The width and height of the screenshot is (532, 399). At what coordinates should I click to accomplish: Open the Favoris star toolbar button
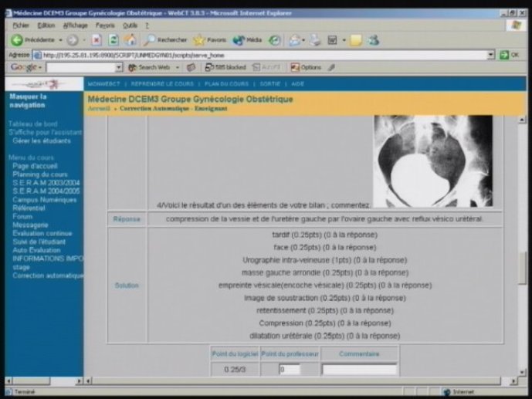[x=210, y=40]
